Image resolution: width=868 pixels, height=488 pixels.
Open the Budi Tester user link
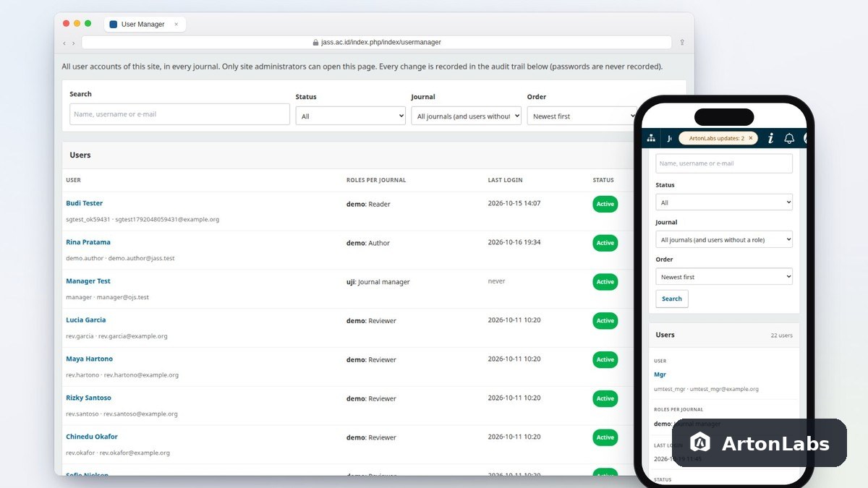pyautogui.click(x=85, y=203)
